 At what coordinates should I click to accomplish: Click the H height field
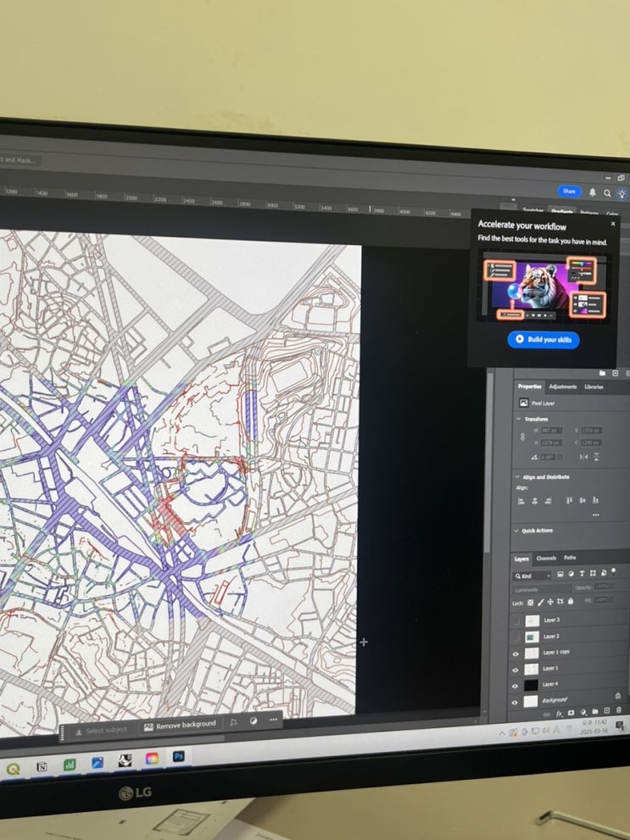550,442
